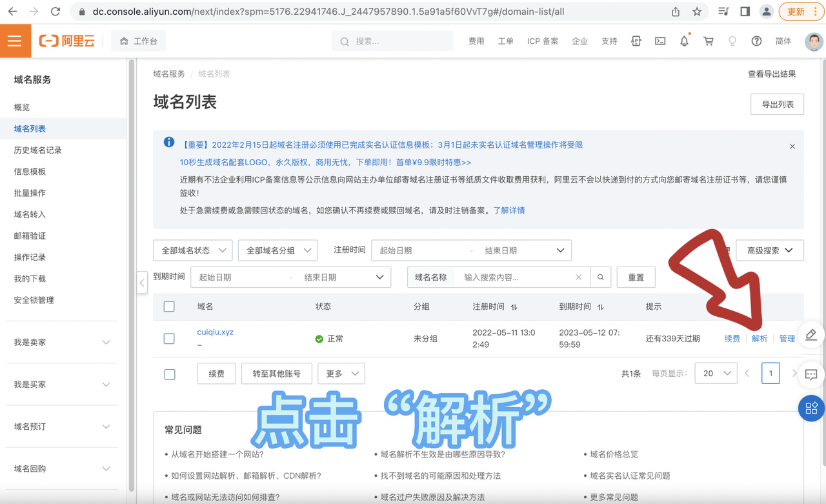
Task: Click 查看导出结果 link
Action: 772,74
